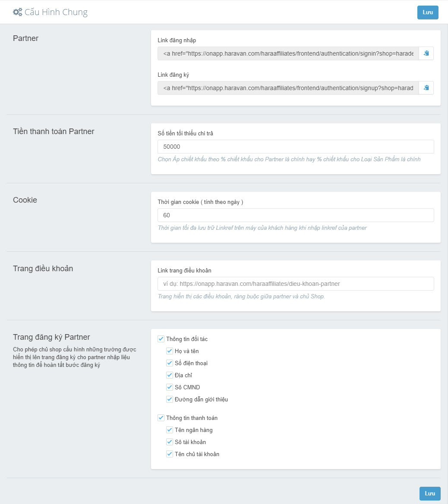Focus the Số tiền tối thiểu chi trả field
Screen dimensions: 448x504
click(296, 147)
